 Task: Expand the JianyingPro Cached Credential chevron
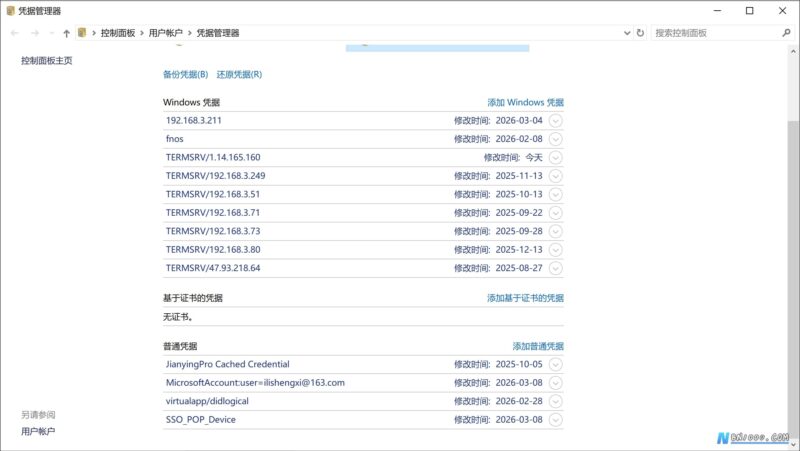(x=556, y=364)
